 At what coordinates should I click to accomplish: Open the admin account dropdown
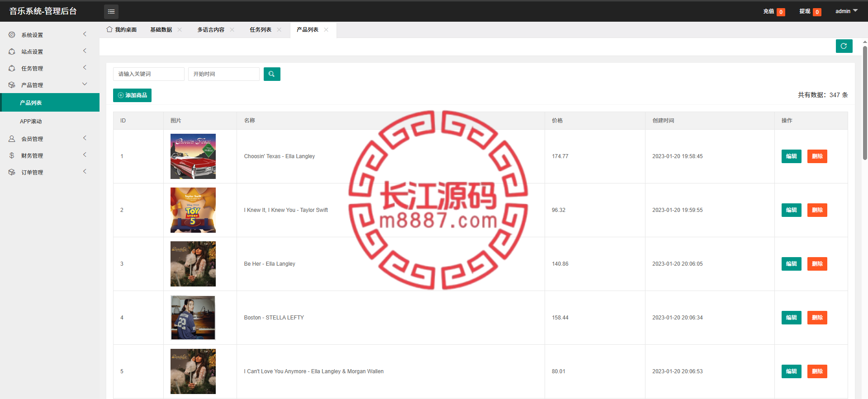(x=846, y=11)
